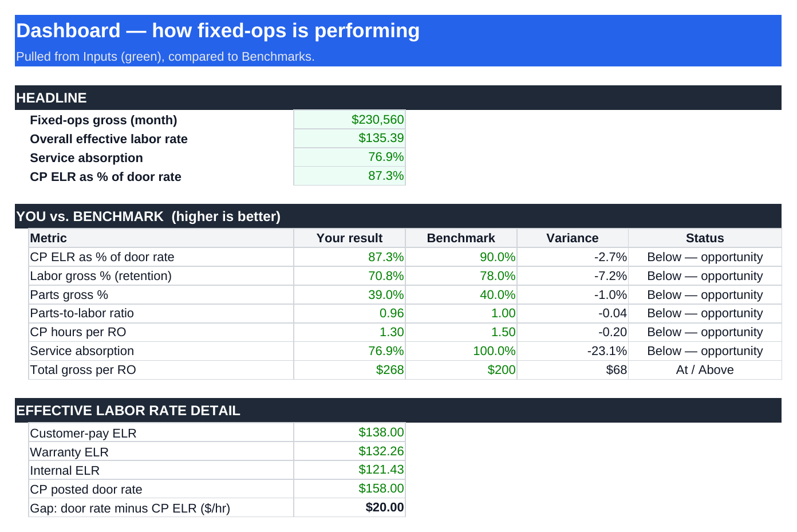Select the Variance column header
The width and height of the screenshot is (797, 532).
(573, 238)
